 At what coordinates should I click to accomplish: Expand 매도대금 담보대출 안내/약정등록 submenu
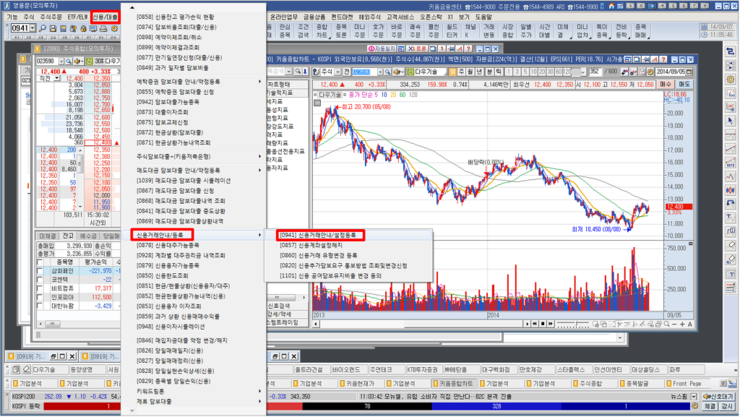(193, 170)
